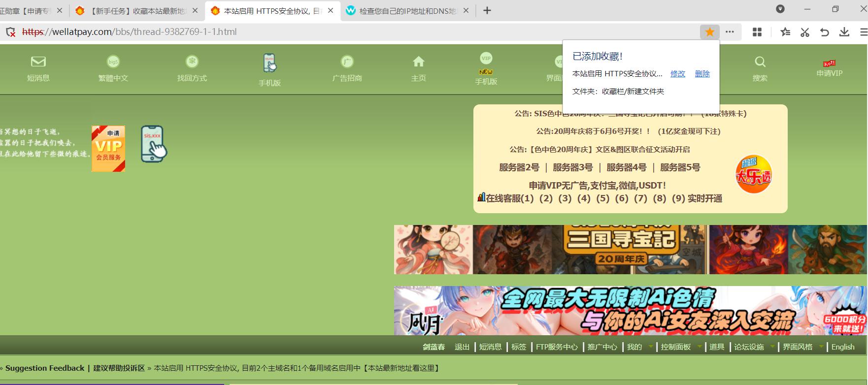Expand 论坛设施 dropdown arrow
868x385 pixels.
tap(772, 347)
